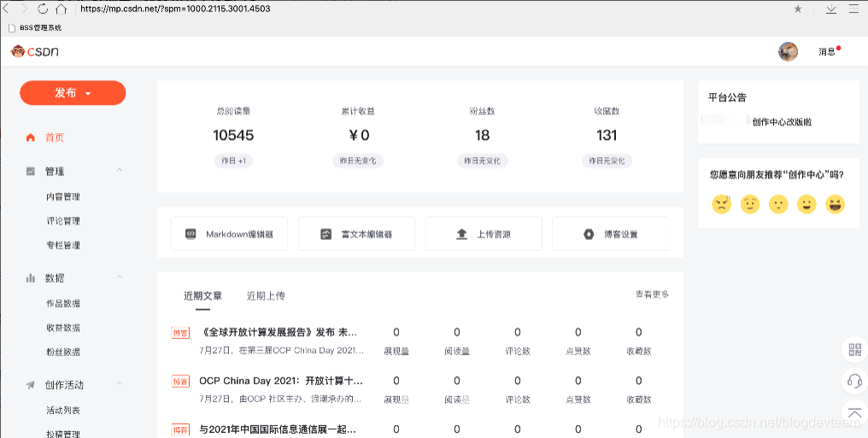Click favorites count 131
Screen dimensions: 868x438
point(607,136)
